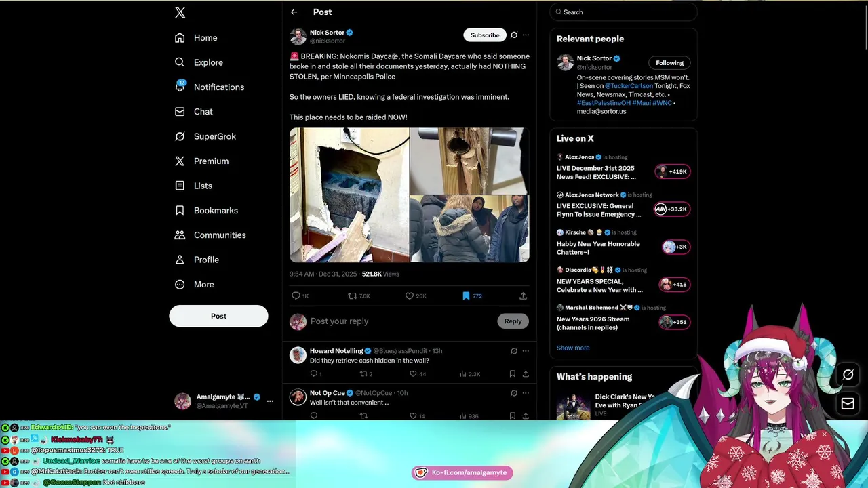View analytics on Howard Notelling's comment

(x=470, y=374)
